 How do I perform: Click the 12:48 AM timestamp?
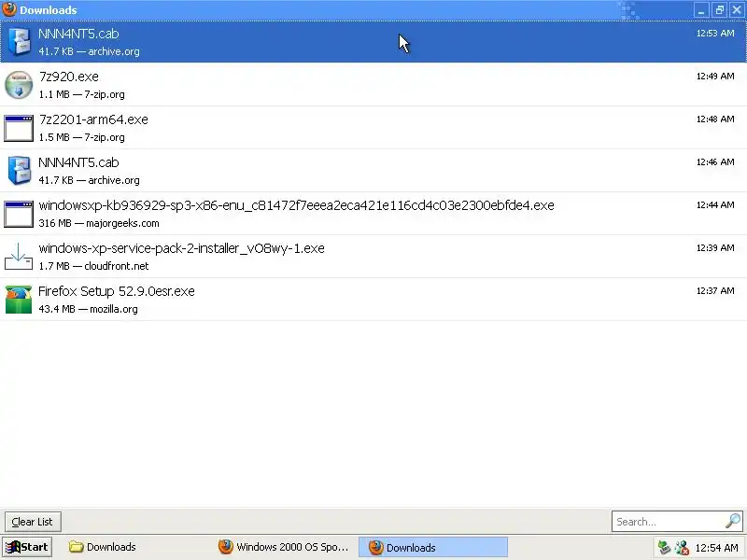pos(715,119)
